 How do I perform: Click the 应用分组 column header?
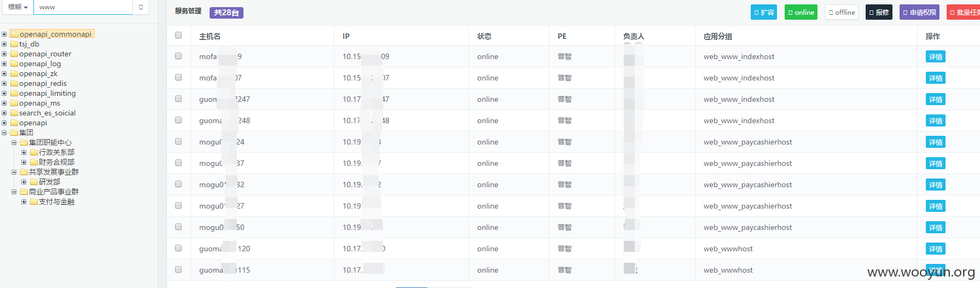(718, 36)
